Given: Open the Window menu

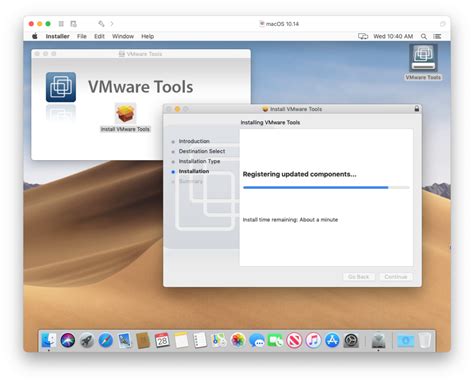Looking at the screenshot, I should pos(123,36).
